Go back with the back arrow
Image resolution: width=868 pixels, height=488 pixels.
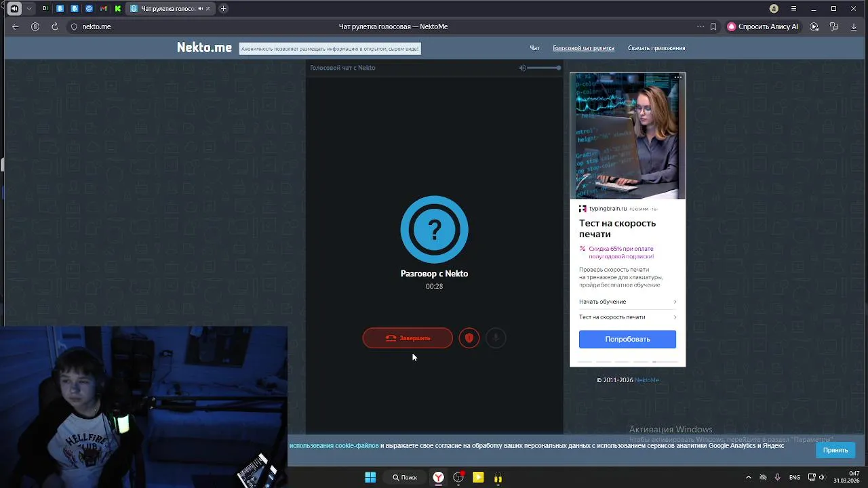[15, 26]
